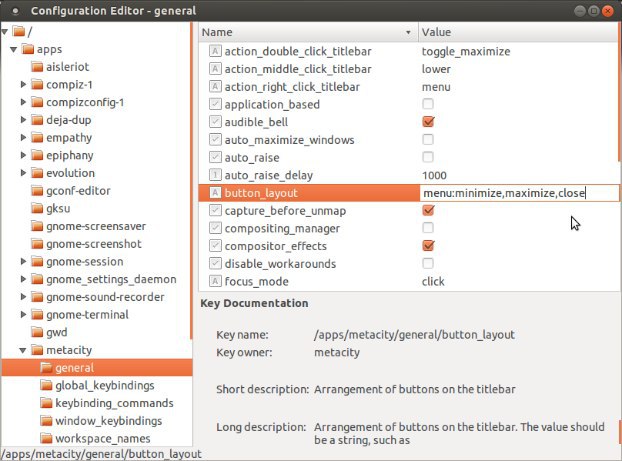
Task: Expand the deja-dup tree node
Action: (x=23, y=119)
